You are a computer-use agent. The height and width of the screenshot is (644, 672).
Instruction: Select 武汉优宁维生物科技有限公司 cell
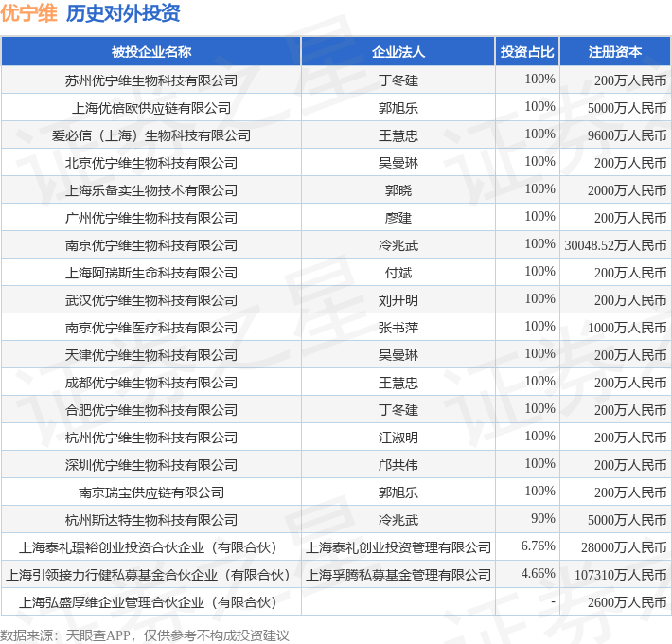click(151, 300)
